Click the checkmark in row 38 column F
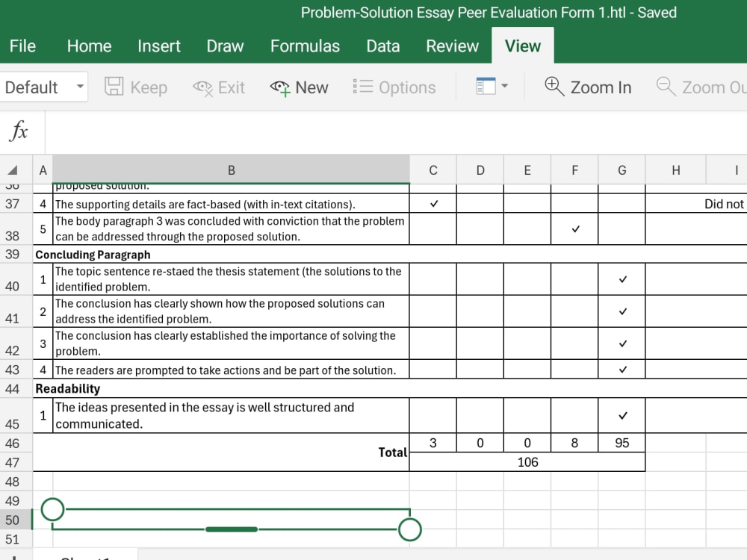 575,229
